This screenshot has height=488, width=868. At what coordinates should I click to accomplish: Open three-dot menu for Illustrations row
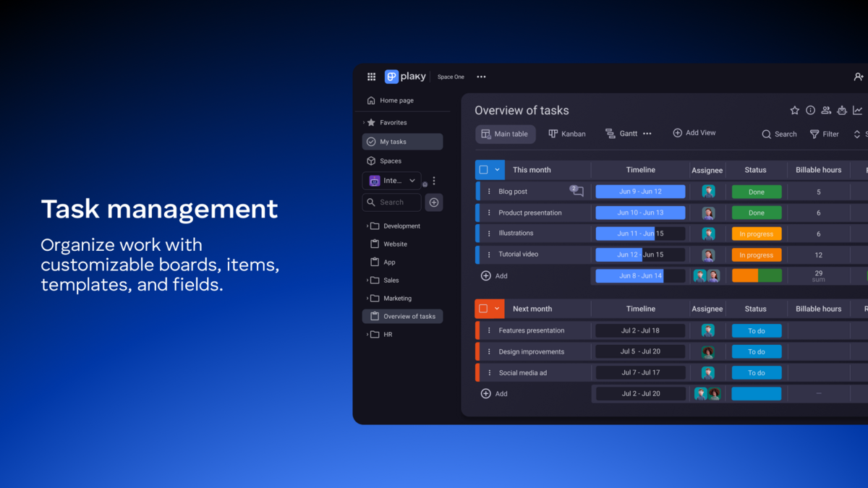pos(489,234)
